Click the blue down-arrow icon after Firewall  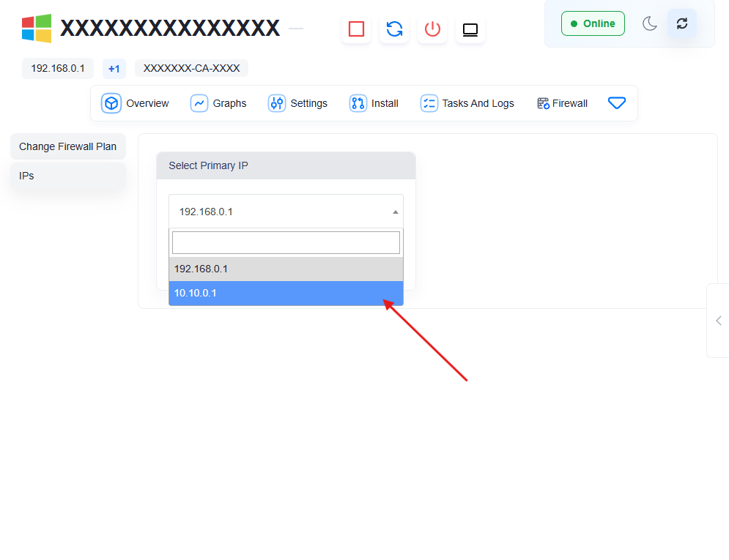pos(617,103)
